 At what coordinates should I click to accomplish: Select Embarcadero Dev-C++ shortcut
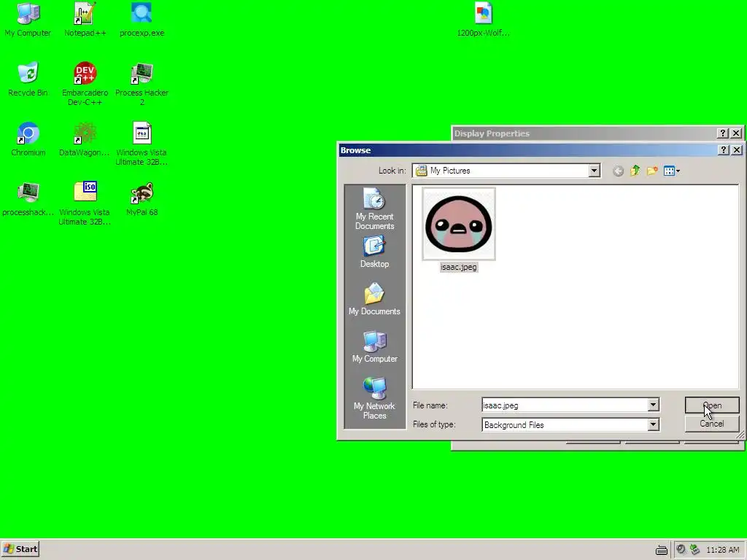pos(85,84)
